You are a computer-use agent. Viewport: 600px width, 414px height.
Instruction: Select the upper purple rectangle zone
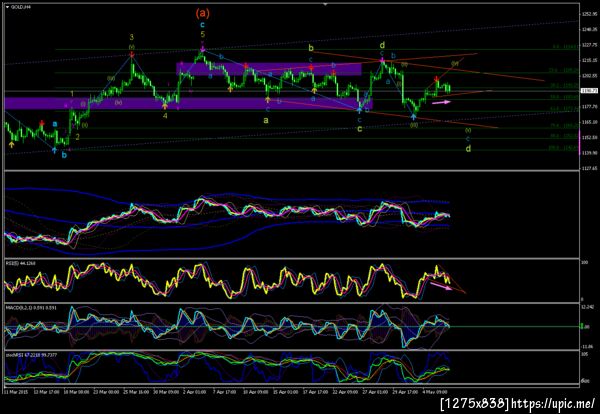tap(269, 69)
